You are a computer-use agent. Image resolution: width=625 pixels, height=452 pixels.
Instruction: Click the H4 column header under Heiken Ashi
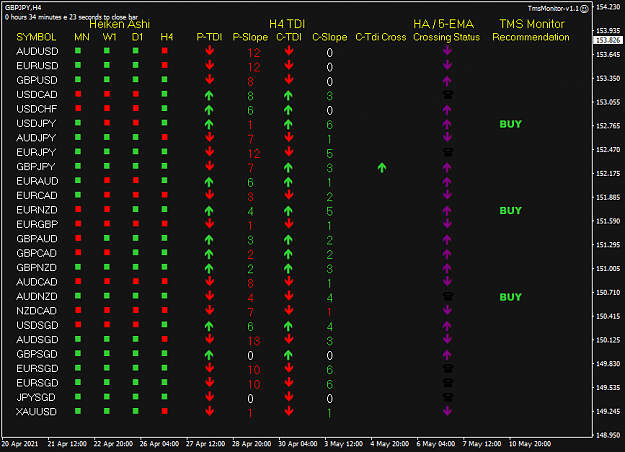167,37
